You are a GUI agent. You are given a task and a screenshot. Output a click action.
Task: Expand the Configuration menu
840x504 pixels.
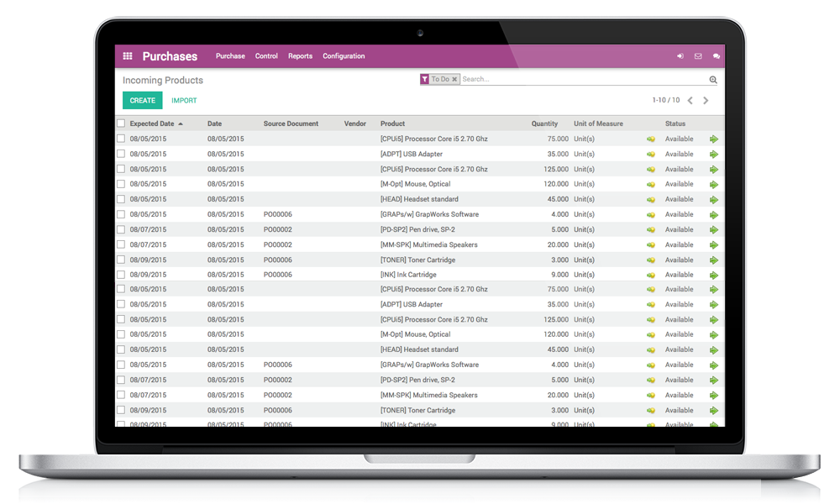coord(344,56)
